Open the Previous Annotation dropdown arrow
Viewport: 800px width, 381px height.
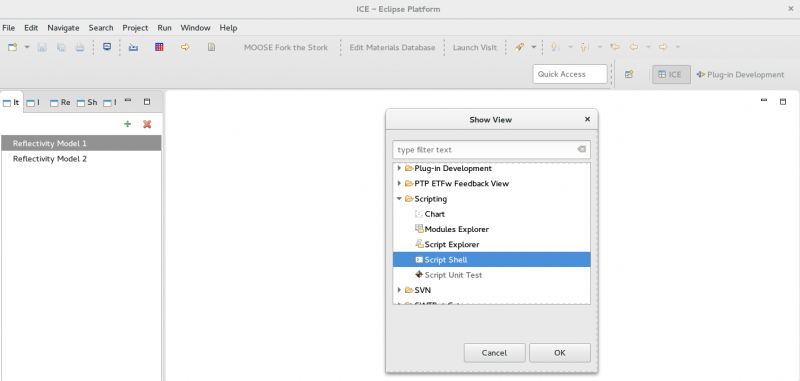(600, 47)
